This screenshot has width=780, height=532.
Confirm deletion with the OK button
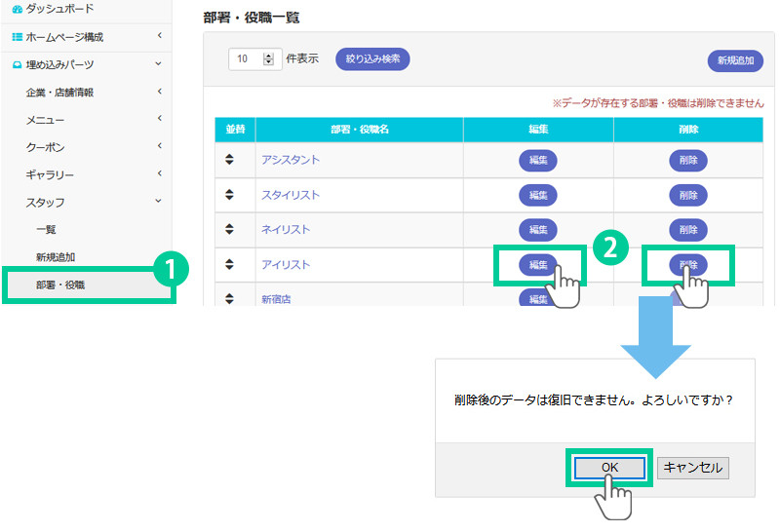tap(609, 468)
